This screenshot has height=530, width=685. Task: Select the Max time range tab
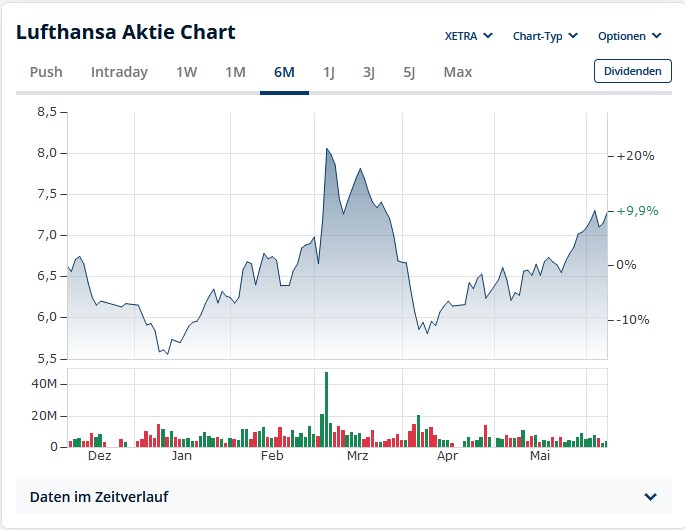pyautogui.click(x=458, y=72)
